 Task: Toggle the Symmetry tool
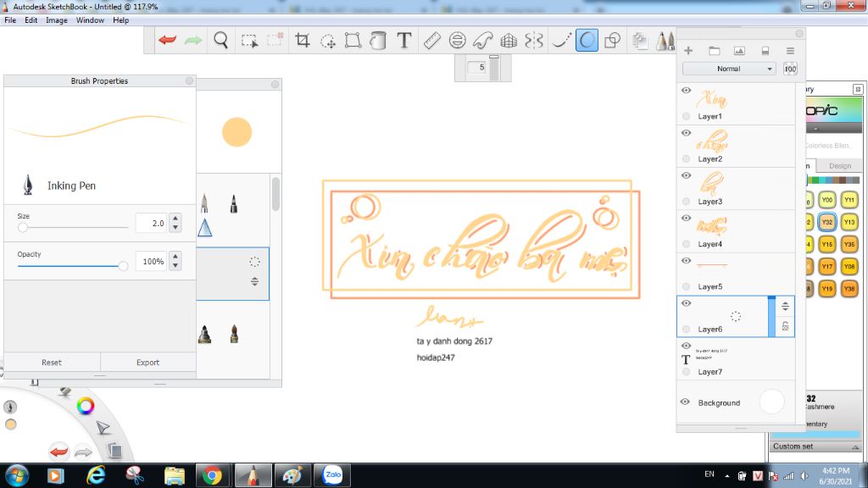click(534, 41)
